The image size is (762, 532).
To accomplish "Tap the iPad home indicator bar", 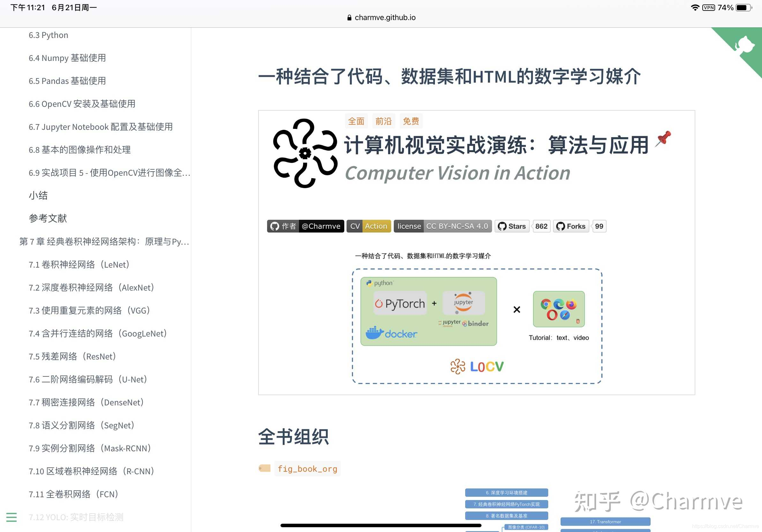I will tap(381, 525).
